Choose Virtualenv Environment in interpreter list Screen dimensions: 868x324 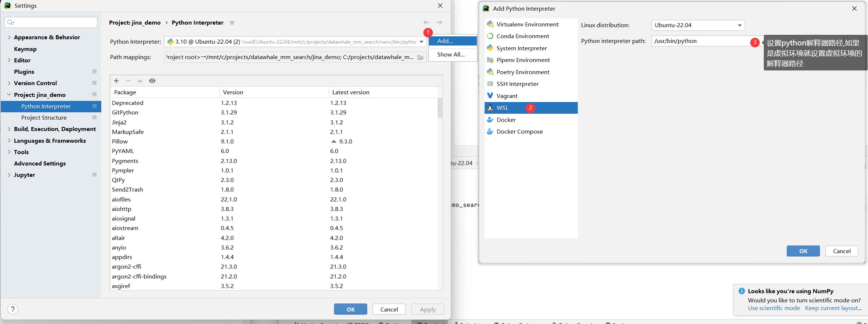(x=531, y=24)
